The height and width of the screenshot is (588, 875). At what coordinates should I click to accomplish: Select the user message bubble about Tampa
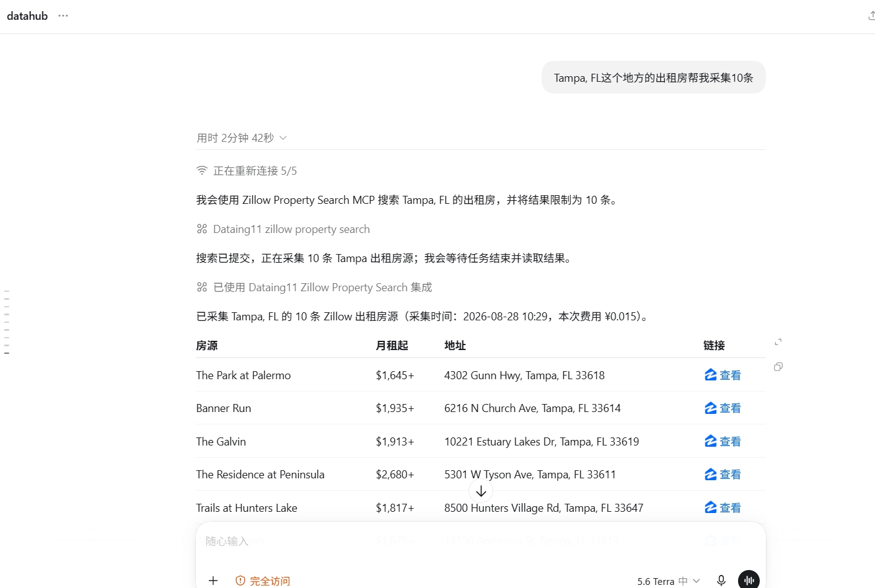654,77
